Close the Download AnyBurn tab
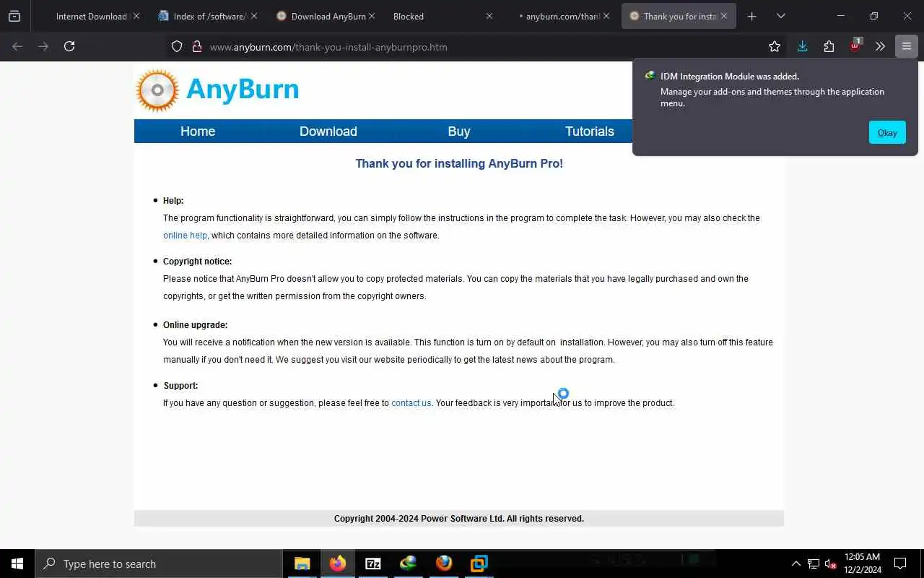This screenshot has height=578, width=924. pos(372,16)
